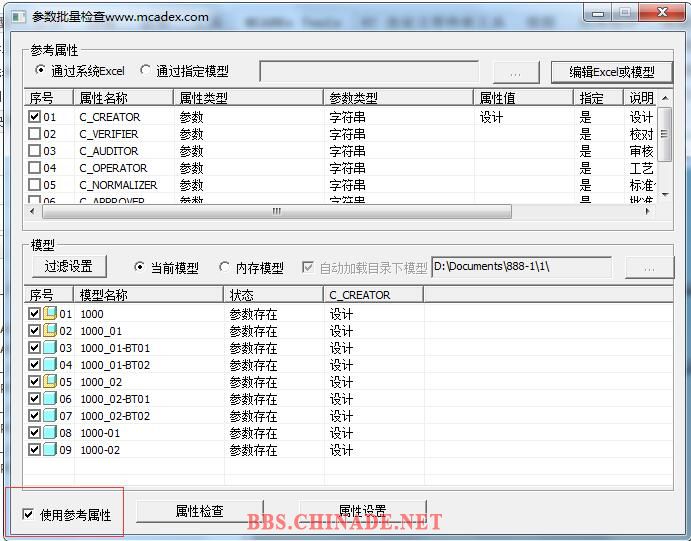Click assembly icon of model 1000_02

click(50, 382)
